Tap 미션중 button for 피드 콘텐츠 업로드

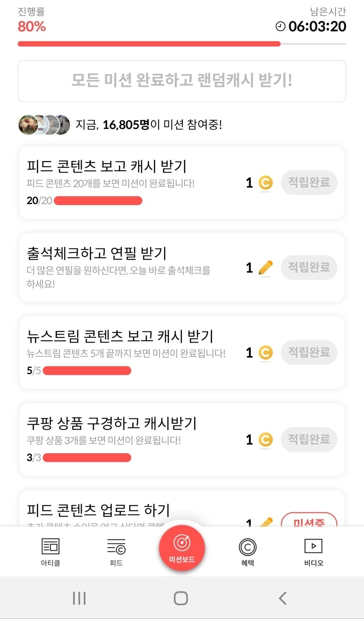click(x=309, y=521)
